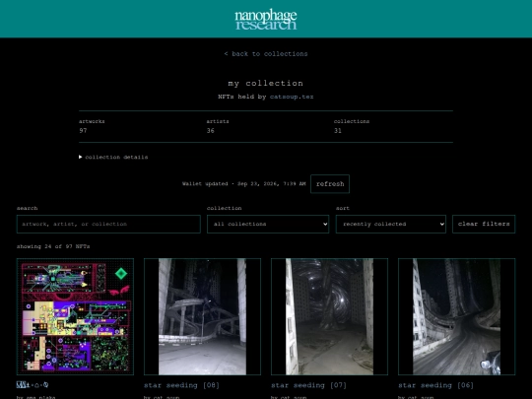Open star seeding [08] artwork image
The width and height of the screenshot is (532, 399).
coord(202,316)
